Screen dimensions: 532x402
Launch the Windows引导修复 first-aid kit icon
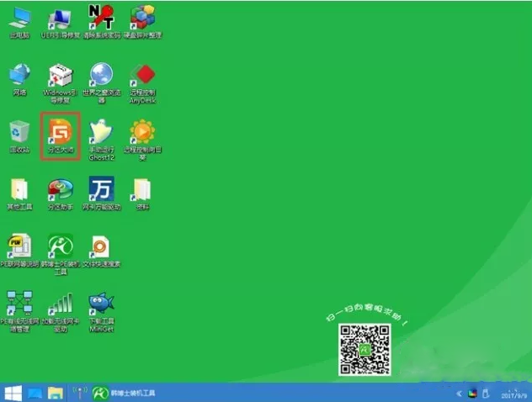(x=60, y=76)
